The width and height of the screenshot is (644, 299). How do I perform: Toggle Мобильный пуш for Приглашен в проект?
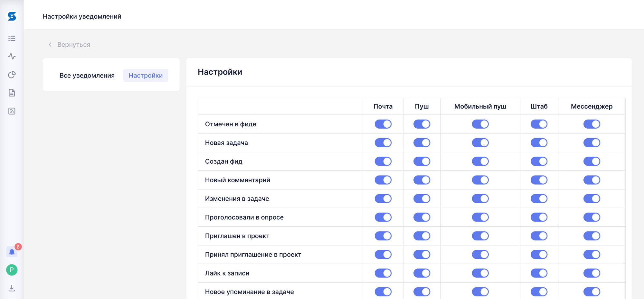coord(480,236)
